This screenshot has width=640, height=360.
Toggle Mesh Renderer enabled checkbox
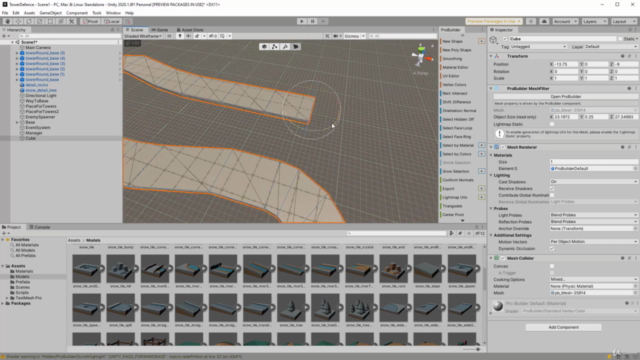pyautogui.click(x=503, y=147)
